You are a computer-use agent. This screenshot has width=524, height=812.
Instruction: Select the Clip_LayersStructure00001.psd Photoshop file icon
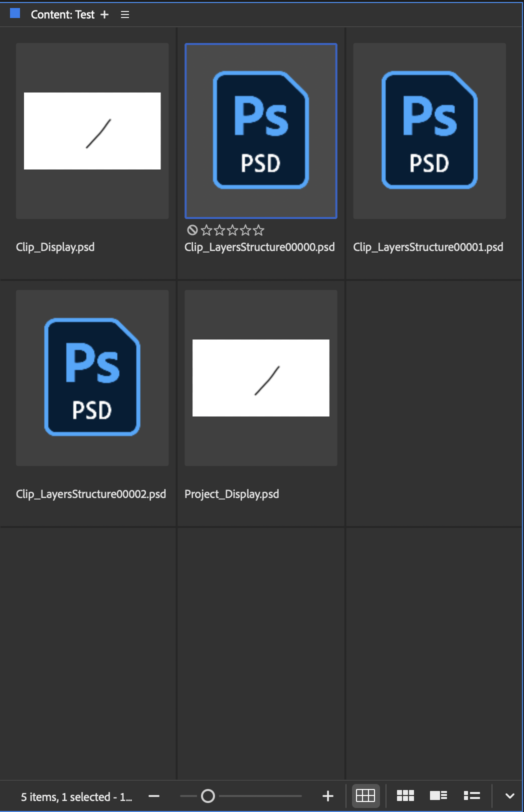429,130
